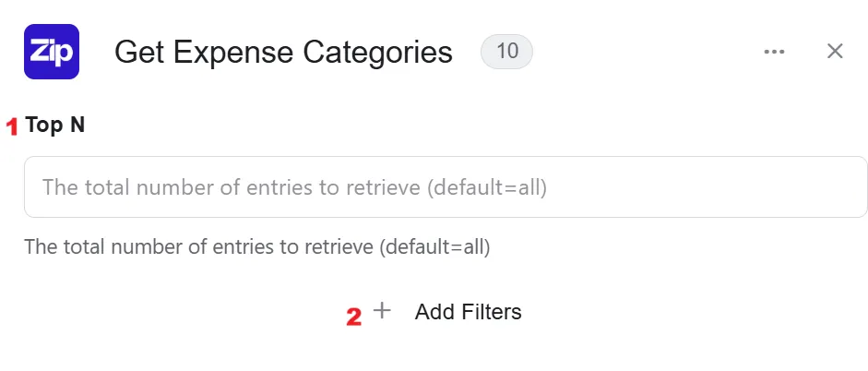The height and width of the screenshot is (371, 868).
Task: Click the right end of Top N input box
Action: point(852,186)
